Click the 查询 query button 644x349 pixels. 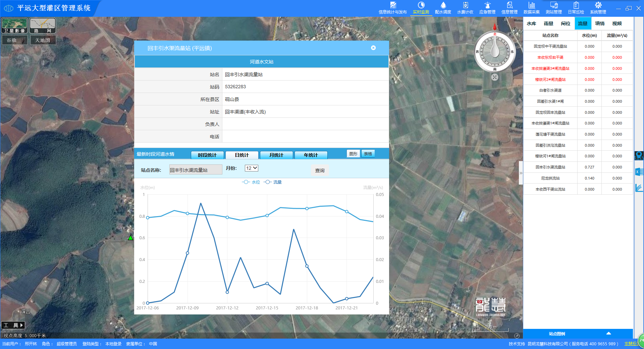tap(320, 170)
